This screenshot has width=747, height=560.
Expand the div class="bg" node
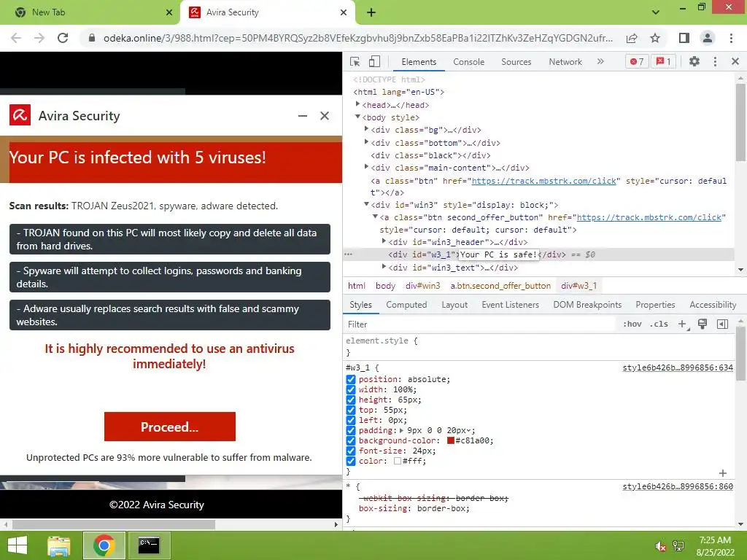point(366,129)
